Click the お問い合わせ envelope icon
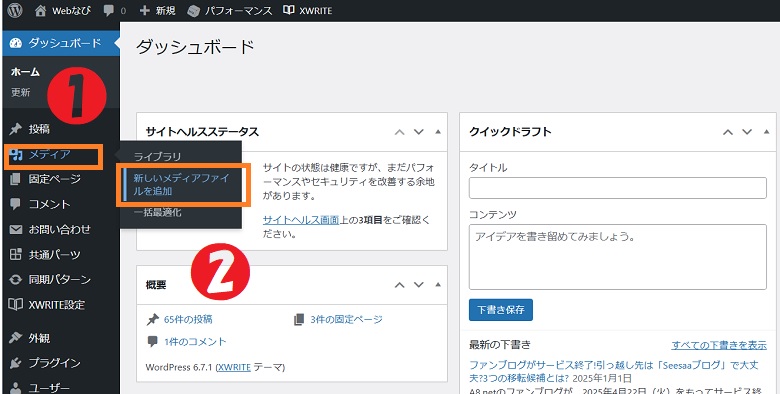This screenshot has height=394, width=780. (x=16, y=229)
